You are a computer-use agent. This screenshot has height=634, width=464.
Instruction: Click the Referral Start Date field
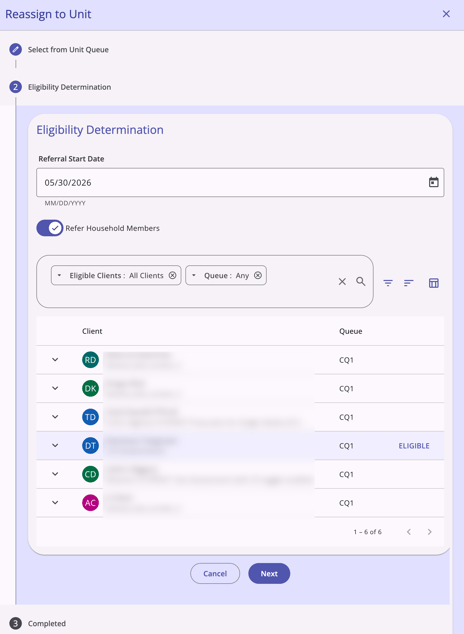pos(240,182)
